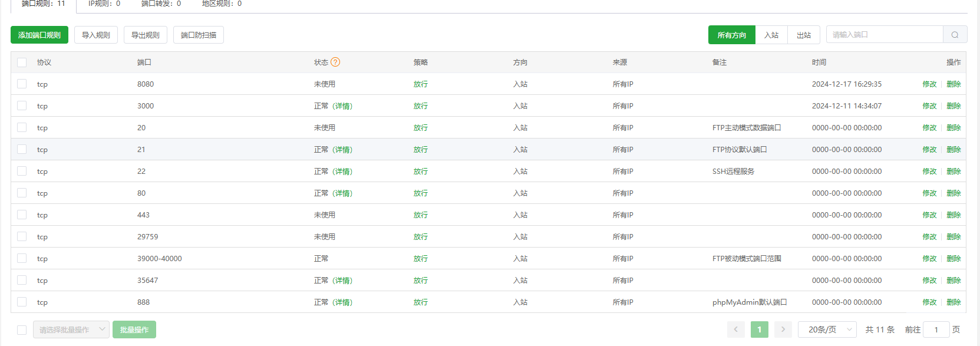Click 修改 for port 3000
This screenshot has height=346, width=980.
pos(929,106)
